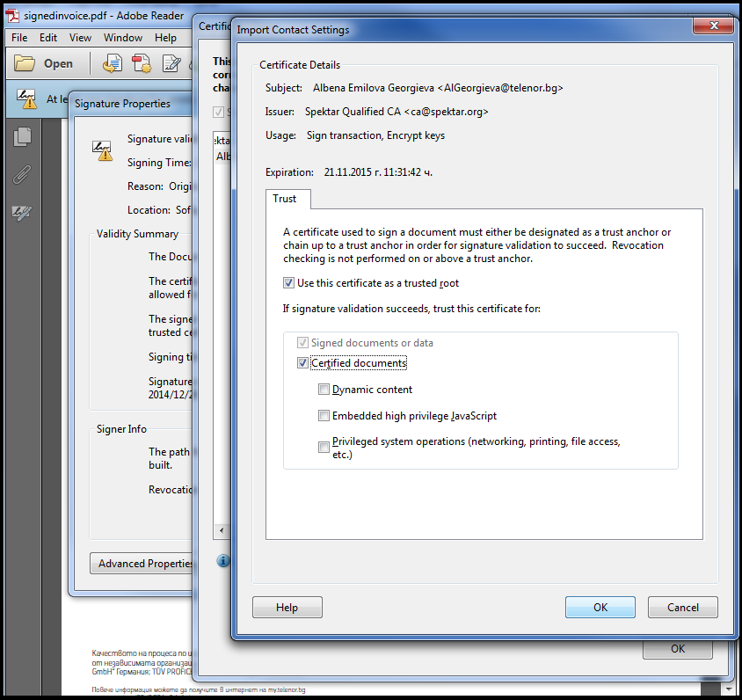
Task: Click signature status icon in Signature Properties
Action: [x=103, y=150]
